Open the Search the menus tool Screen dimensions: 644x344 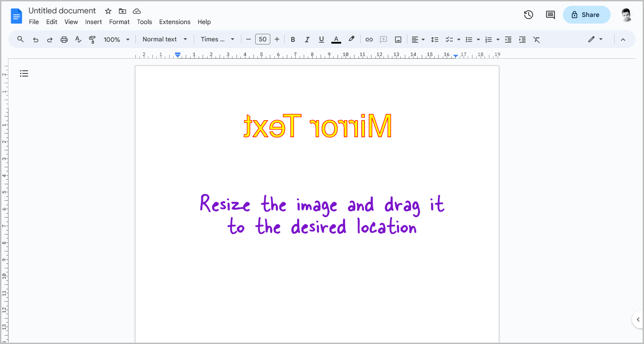click(20, 39)
